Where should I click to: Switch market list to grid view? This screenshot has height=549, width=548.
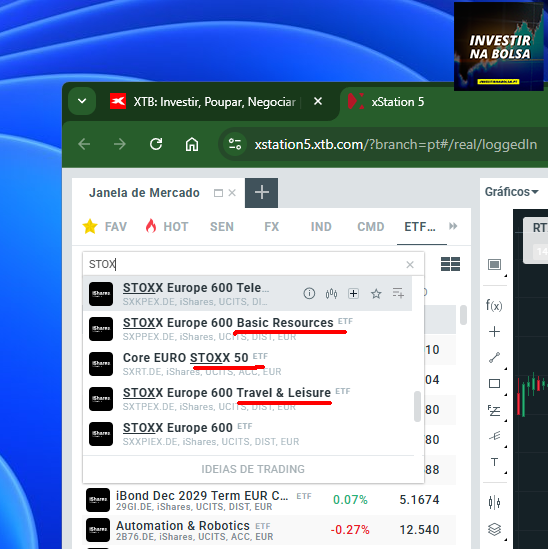click(450, 264)
